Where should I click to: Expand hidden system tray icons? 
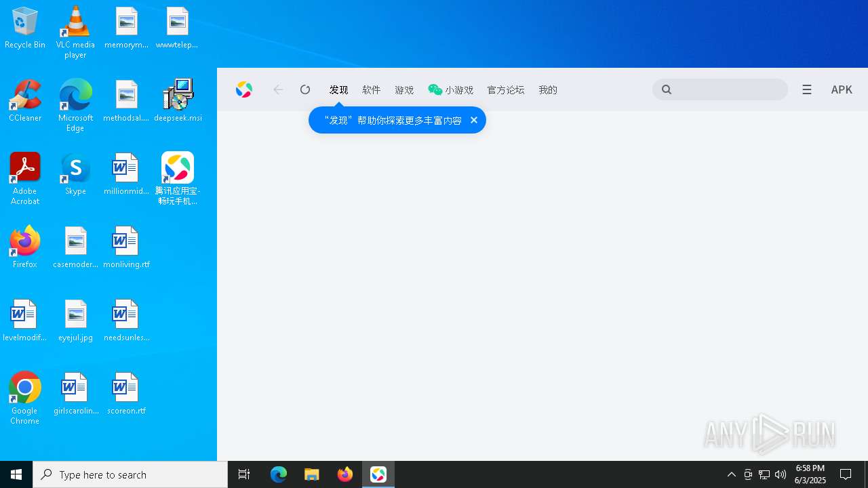(x=732, y=474)
